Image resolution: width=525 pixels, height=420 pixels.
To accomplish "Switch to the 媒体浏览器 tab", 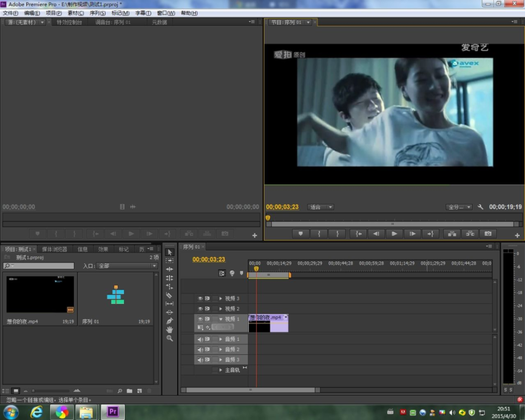I will [54, 249].
